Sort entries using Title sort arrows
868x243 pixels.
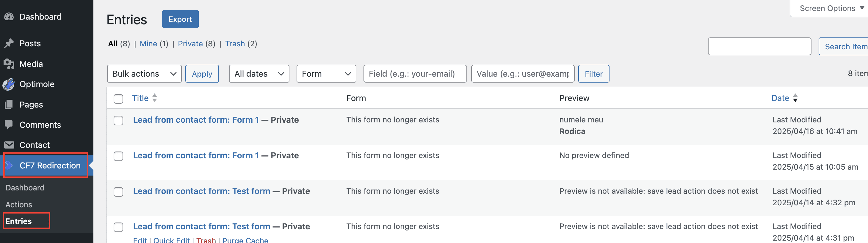[155, 98]
